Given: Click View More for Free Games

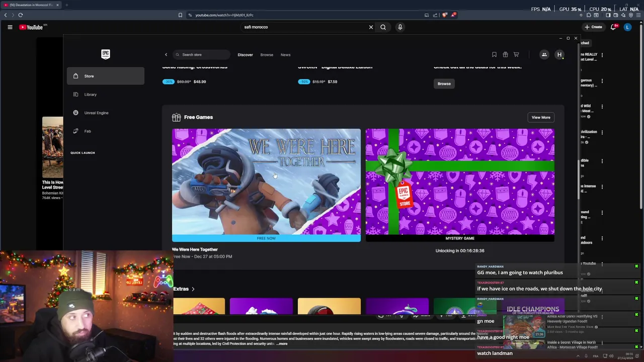Looking at the screenshot, I should [541, 117].
